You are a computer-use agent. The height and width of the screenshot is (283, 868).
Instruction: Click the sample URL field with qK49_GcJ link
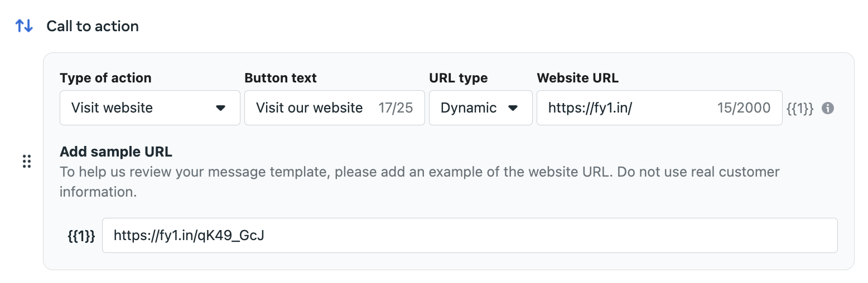(469, 236)
